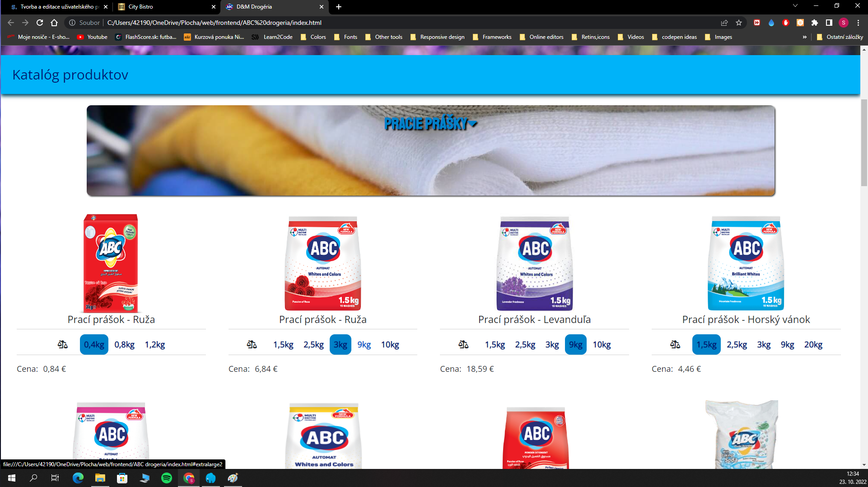Open the Kurzová ponuka bookmark

214,37
